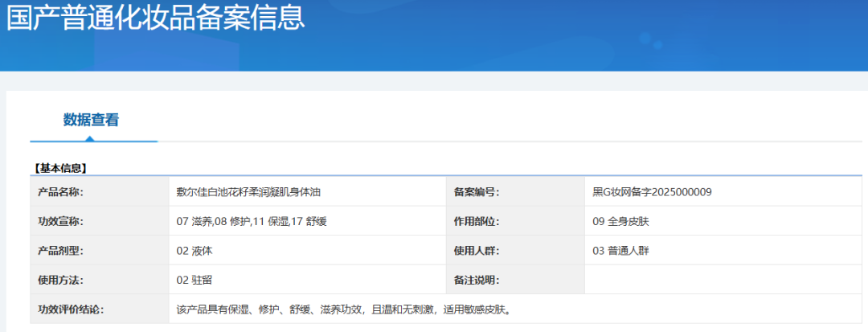Select product name 敷尔佳白池花籽柔润凝肌身体油

248,192
